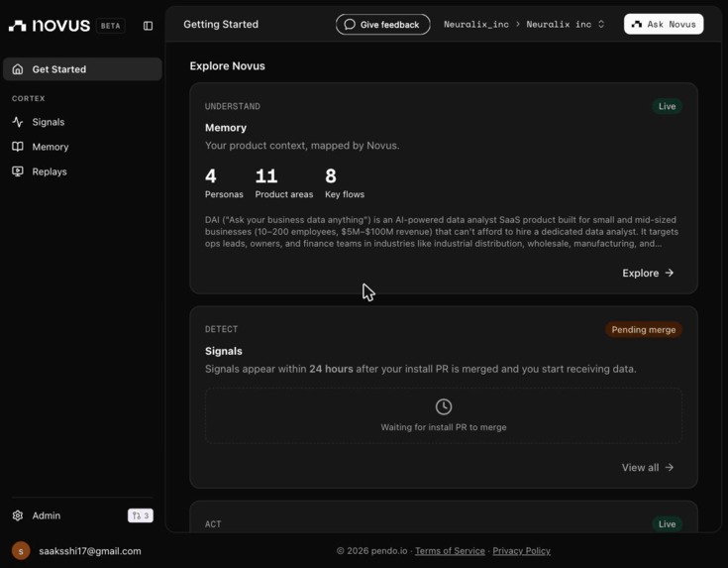Screen dimensions: 728x568
Task: Open Terms of Service link
Action: click(450, 551)
